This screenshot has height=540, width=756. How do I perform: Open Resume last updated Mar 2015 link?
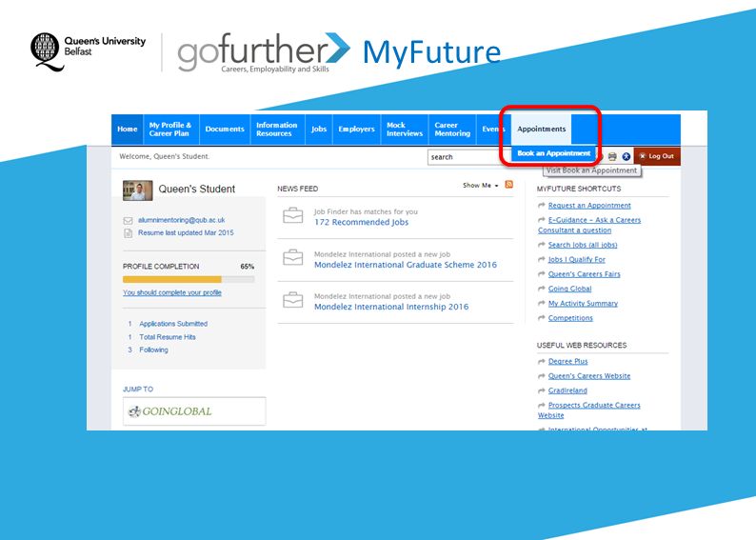point(186,232)
